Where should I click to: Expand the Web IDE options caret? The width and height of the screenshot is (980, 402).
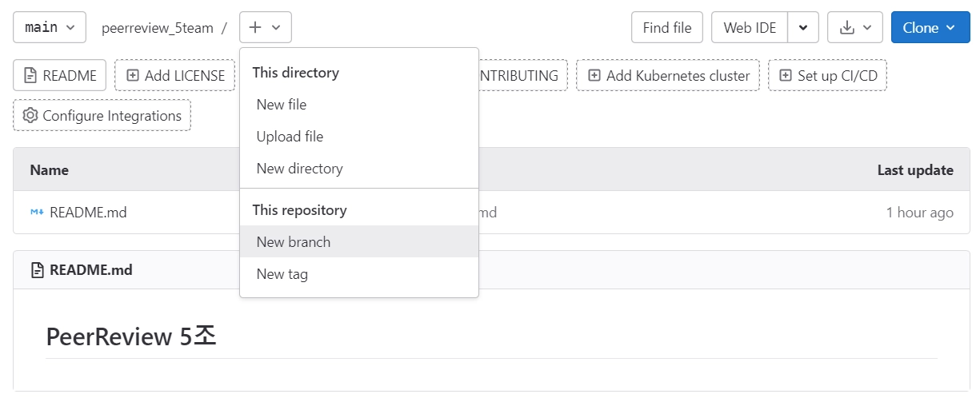click(803, 28)
